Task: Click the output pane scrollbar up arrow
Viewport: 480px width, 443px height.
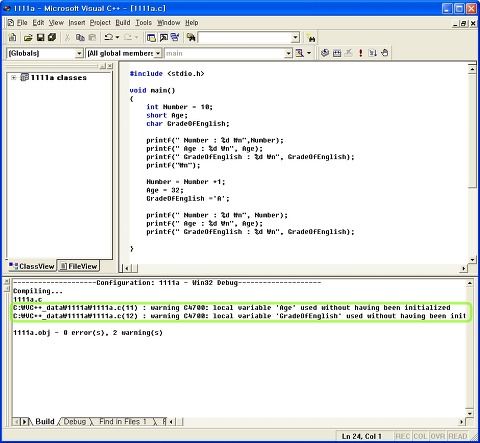Action: pos(469,283)
